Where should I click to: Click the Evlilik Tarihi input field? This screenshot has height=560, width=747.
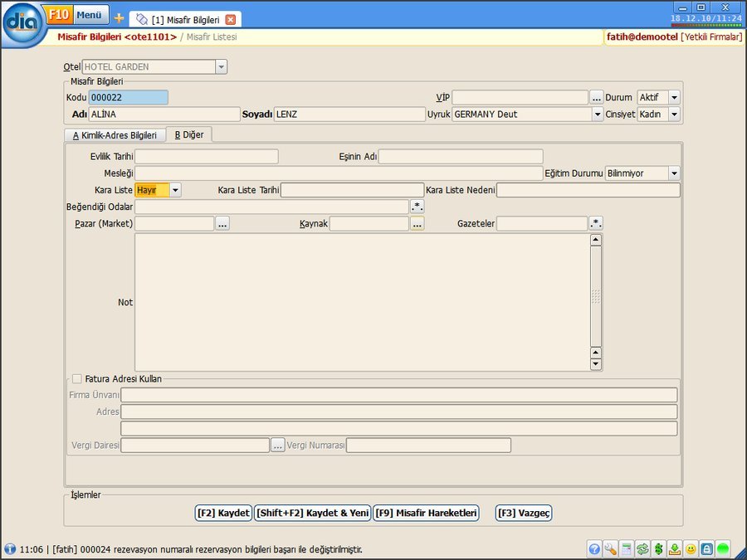(x=207, y=157)
